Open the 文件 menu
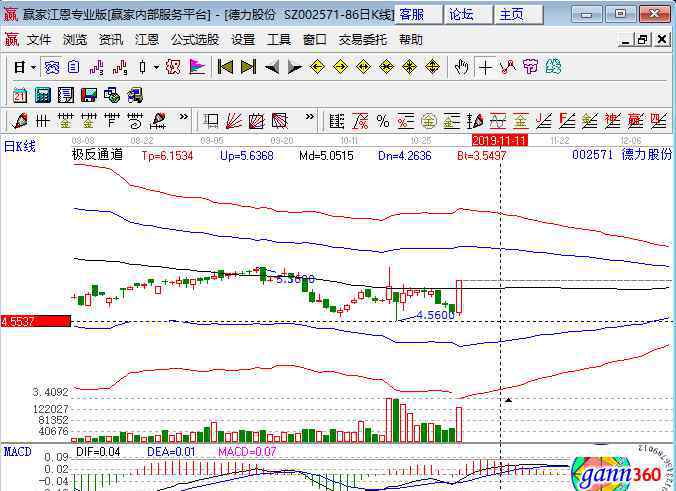This screenshot has height=491, width=676. pos(39,40)
